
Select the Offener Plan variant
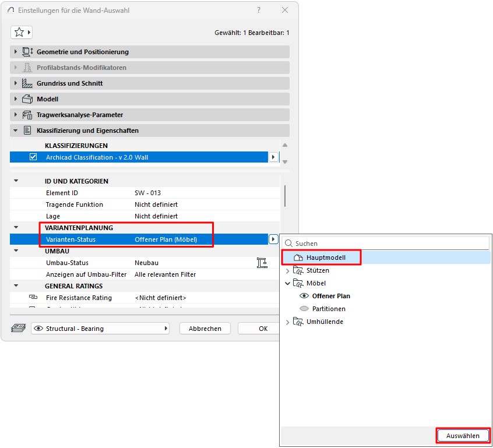pos(331,296)
